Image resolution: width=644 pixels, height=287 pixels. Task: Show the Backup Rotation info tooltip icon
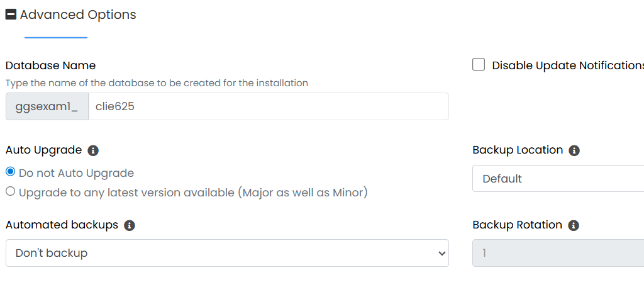pyautogui.click(x=573, y=225)
